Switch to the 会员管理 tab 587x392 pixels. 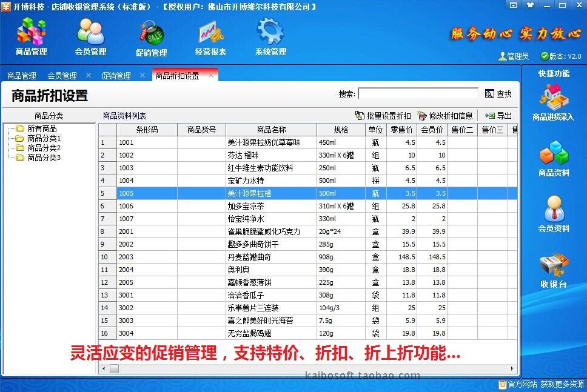click(x=62, y=76)
